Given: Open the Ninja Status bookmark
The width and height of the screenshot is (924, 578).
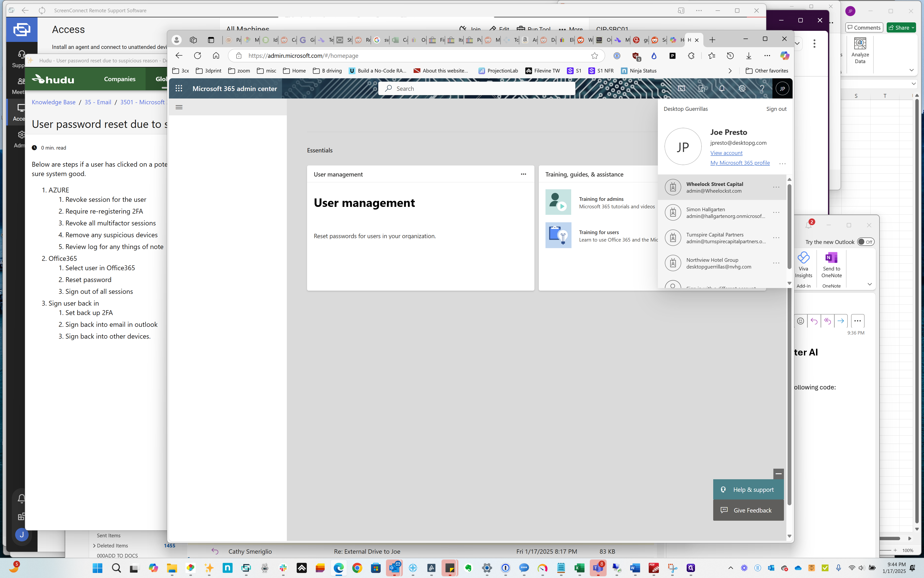Looking at the screenshot, I should coord(638,71).
